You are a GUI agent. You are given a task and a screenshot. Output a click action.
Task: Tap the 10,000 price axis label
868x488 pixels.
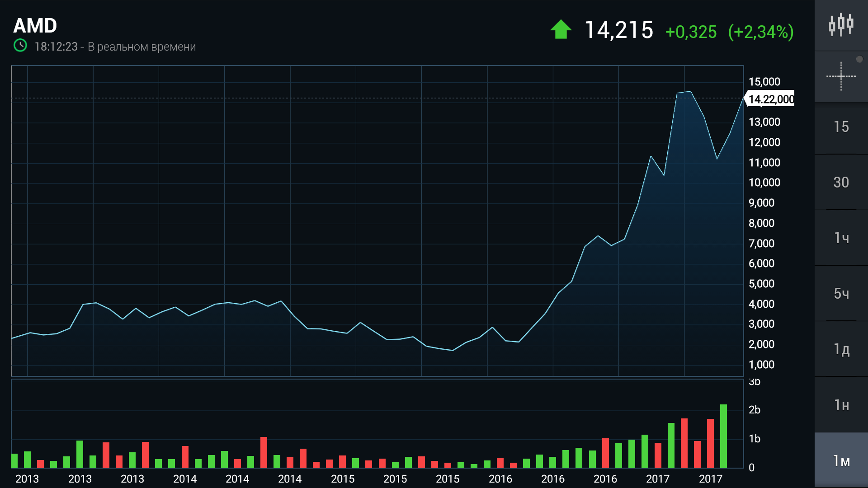[764, 183]
